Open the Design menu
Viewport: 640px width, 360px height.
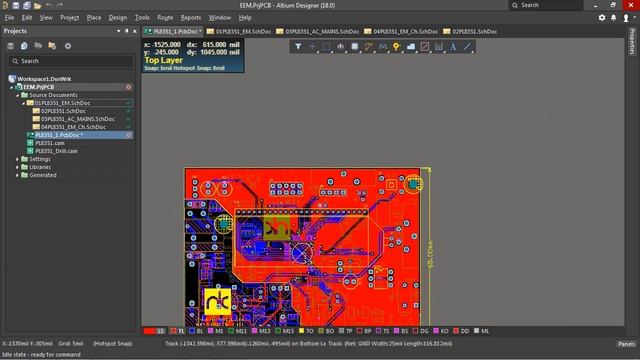pyautogui.click(x=118, y=18)
